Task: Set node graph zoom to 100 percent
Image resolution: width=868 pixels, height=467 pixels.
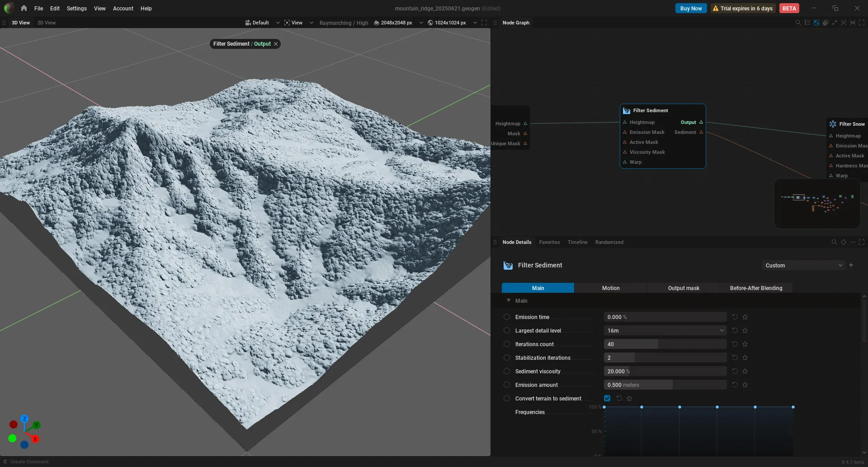Action: (x=853, y=23)
